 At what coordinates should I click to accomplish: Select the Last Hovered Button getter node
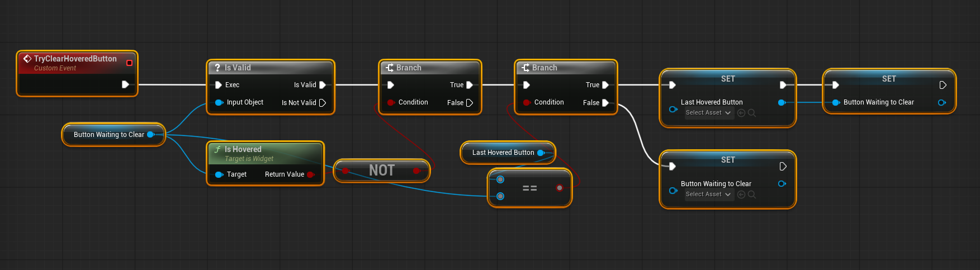point(508,153)
